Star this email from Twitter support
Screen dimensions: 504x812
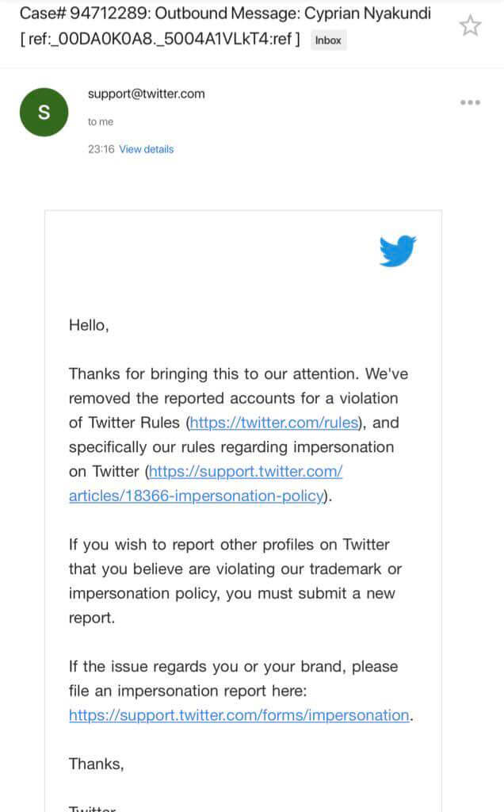pyautogui.click(x=470, y=25)
